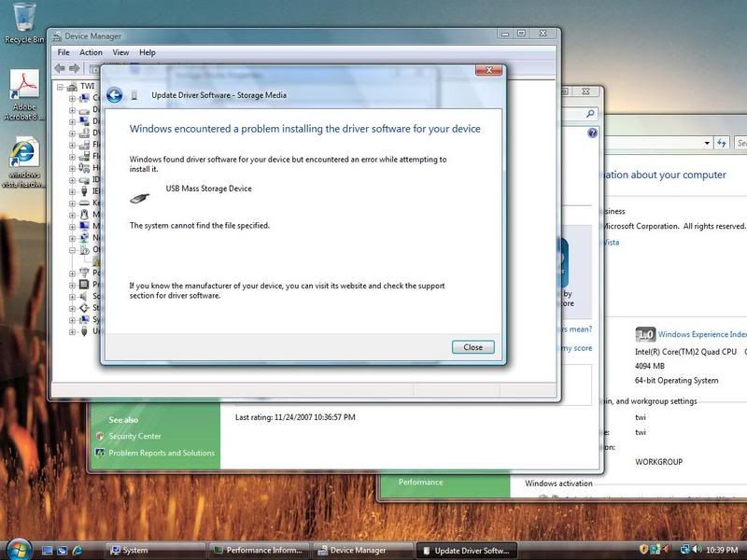
Task: Open the Windows Experience Index link
Action: pyautogui.click(x=701, y=333)
